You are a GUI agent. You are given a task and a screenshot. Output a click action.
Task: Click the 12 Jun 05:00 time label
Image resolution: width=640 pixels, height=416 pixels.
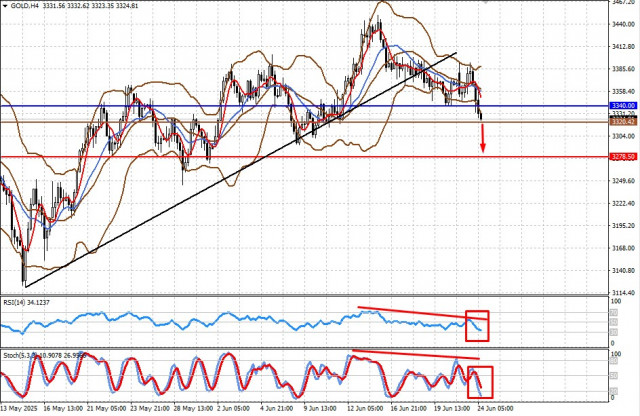[x=365, y=408]
